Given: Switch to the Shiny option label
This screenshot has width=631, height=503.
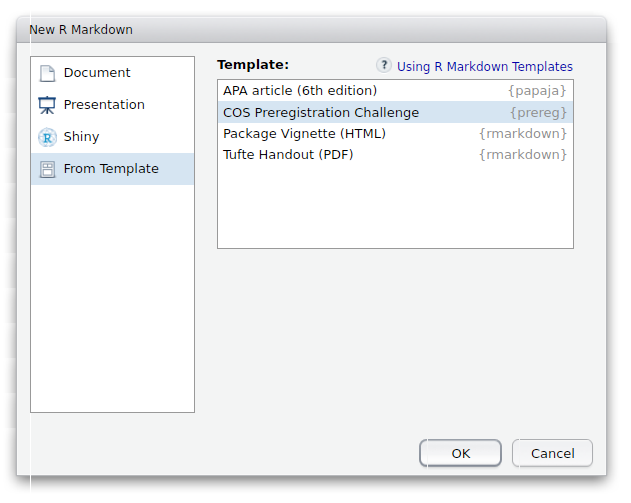Looking at the screenshot, I should point(81,137).
